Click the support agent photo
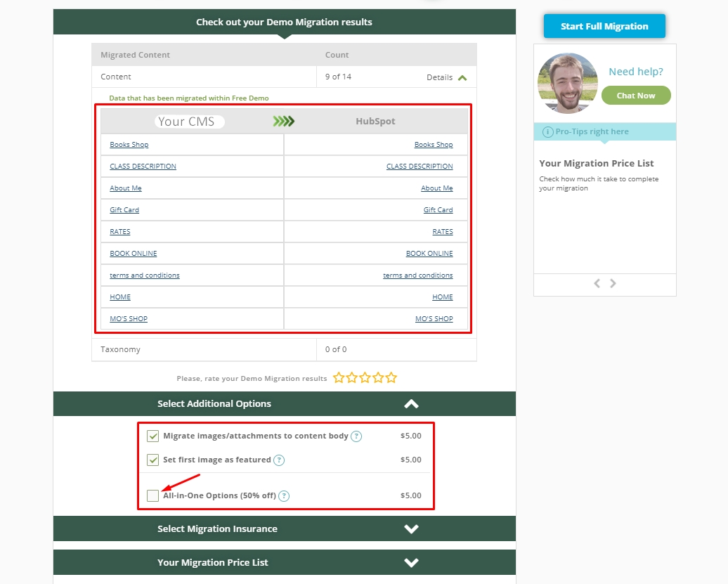Viewport: 728px width, 584px height. [568, 83]
